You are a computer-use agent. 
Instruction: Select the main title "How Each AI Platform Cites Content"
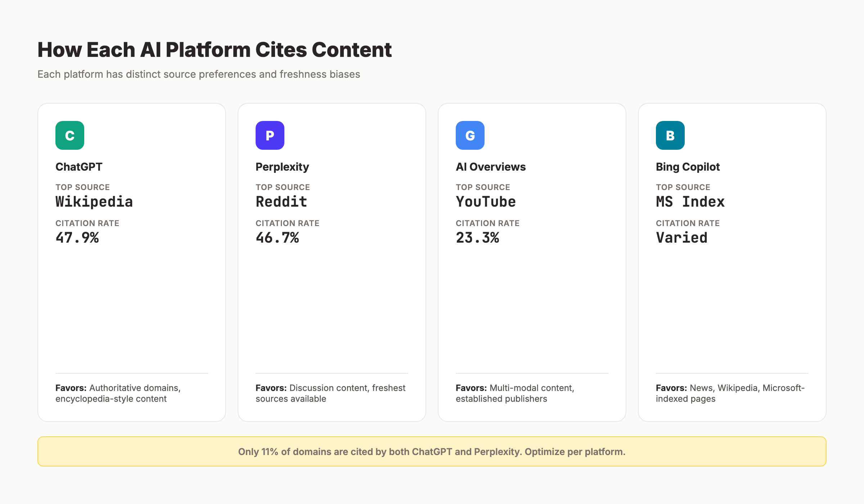[x=215, y=50]
